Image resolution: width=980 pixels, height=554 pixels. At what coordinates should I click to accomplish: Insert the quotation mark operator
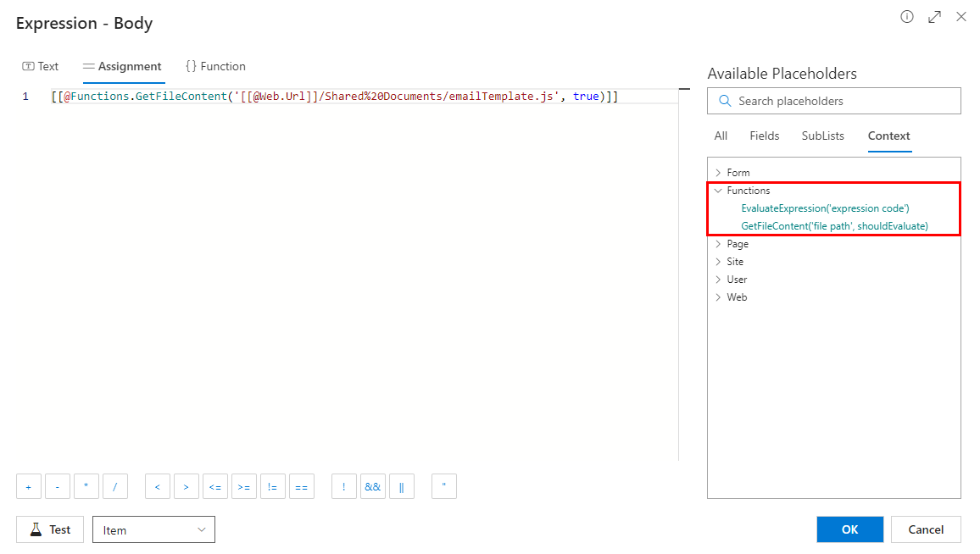(x=443, y=485)
